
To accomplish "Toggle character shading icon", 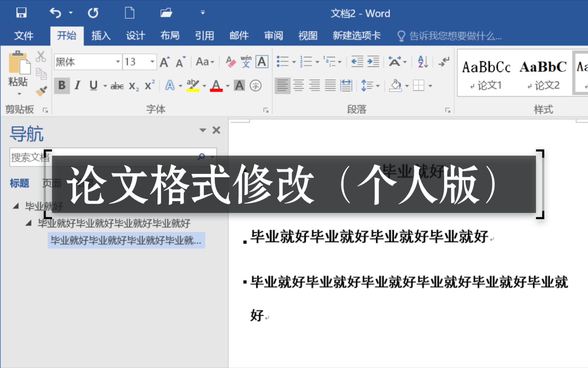I will point(239,85).
